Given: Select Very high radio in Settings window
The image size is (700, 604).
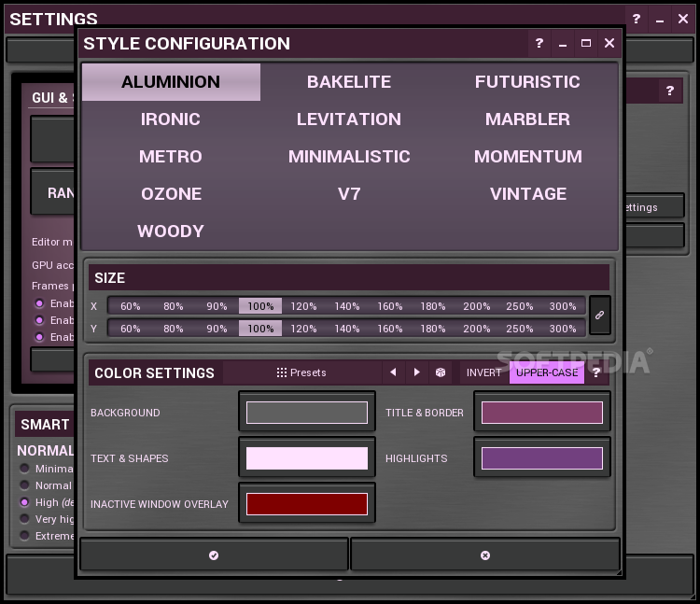Looking at the screenshot, I should pos(24,519).
